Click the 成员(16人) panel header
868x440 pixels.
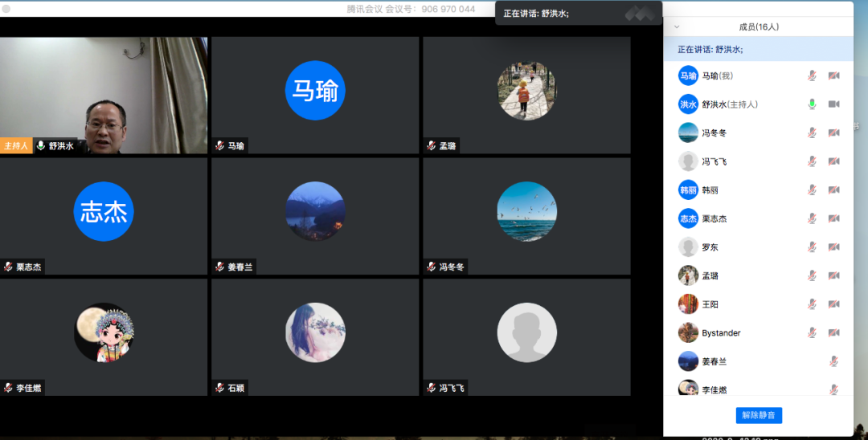[x=758, y=26]
